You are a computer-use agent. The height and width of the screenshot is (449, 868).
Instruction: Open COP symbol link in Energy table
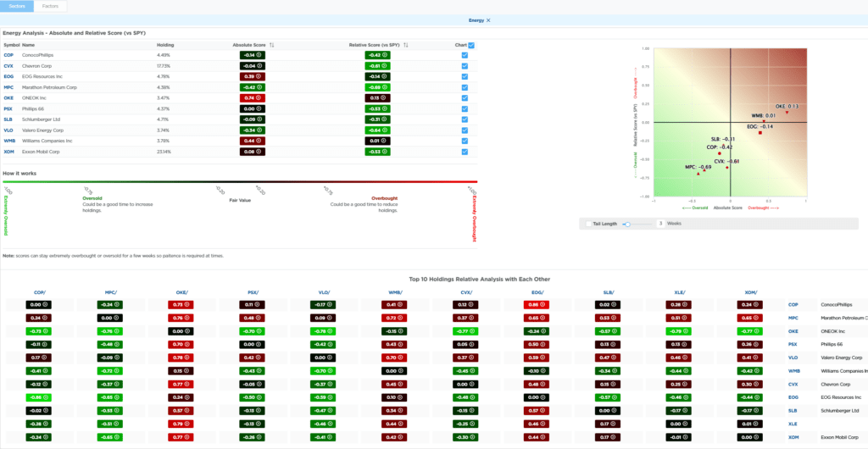click(x=8, y=55)
